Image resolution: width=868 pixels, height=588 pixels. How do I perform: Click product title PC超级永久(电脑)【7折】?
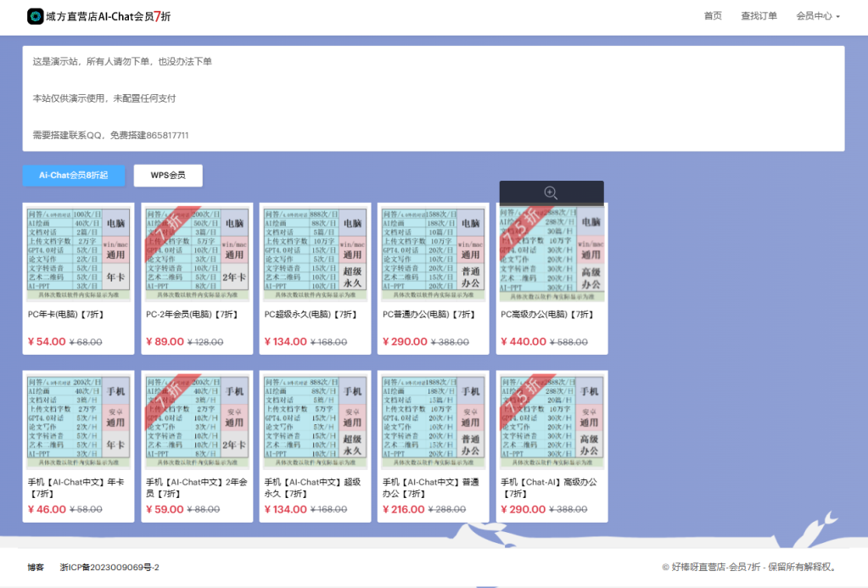coord(311,315)
